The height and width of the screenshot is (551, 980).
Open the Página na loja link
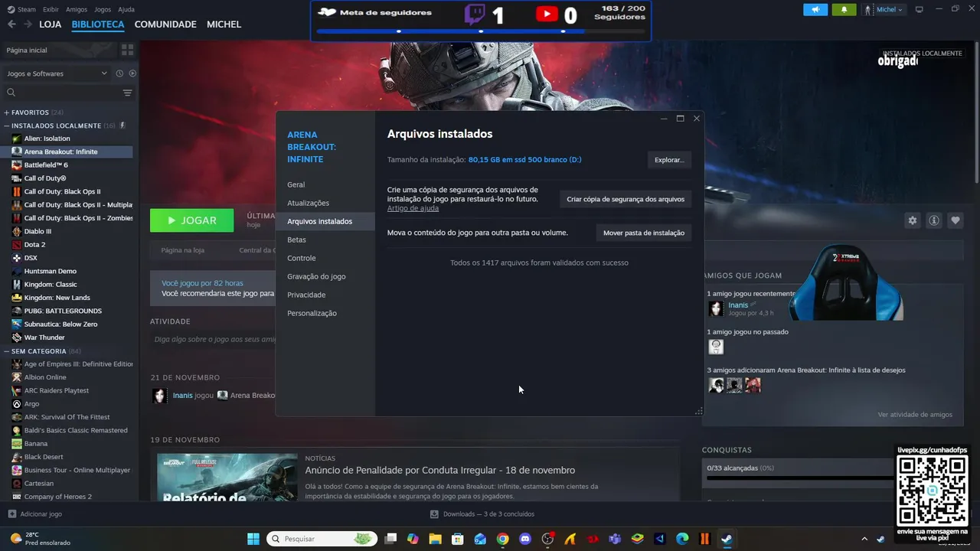(182, 250)
